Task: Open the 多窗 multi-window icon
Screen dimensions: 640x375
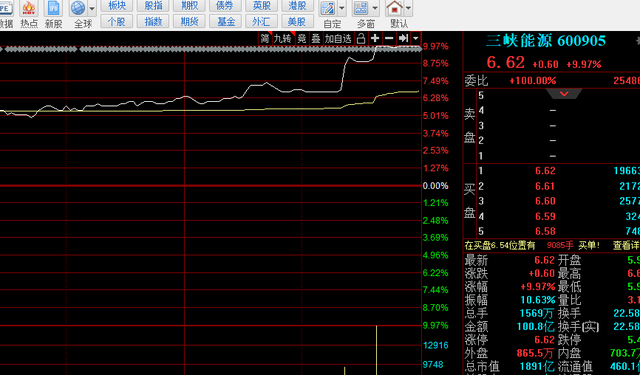Action: pos(361,8)
